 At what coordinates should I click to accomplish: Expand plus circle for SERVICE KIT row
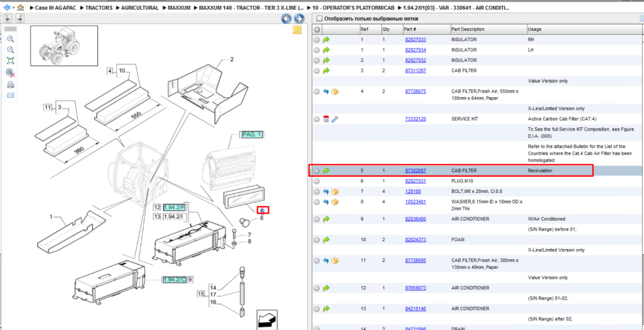(x=317, y=119)
